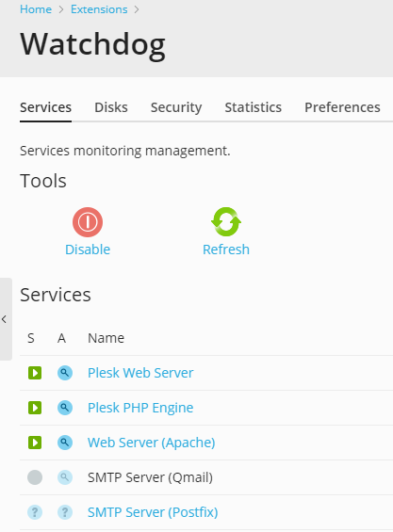Toggle the faded Qmail monitoring magnifier

pyautogui.click(x=65, y=477)
